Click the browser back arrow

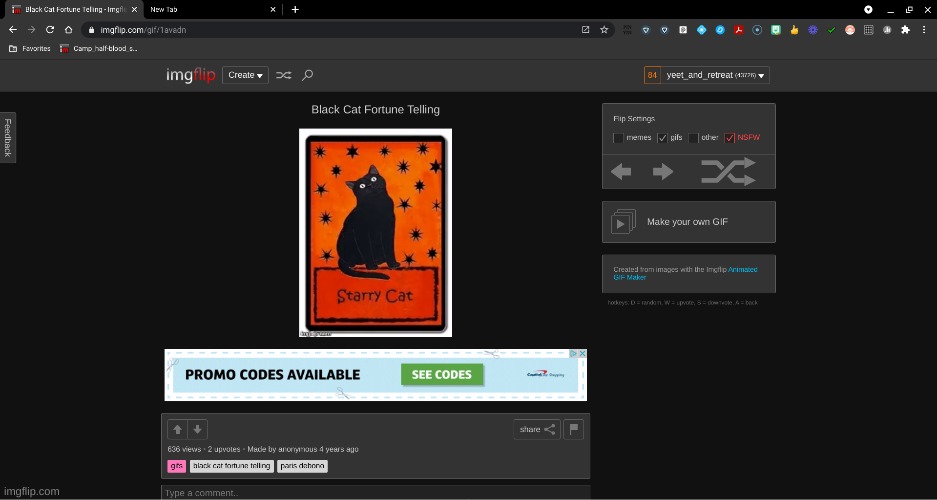point(13,30)
